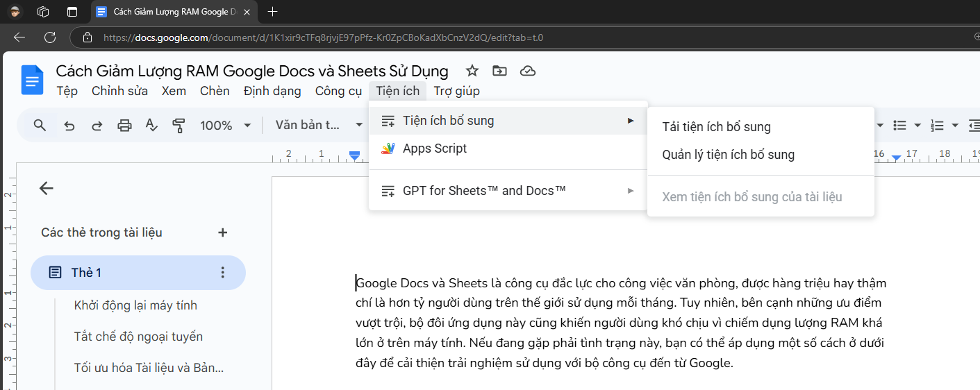
Task: Click the Các thẻ trong tài liệu header
Action: pos(101,232)
